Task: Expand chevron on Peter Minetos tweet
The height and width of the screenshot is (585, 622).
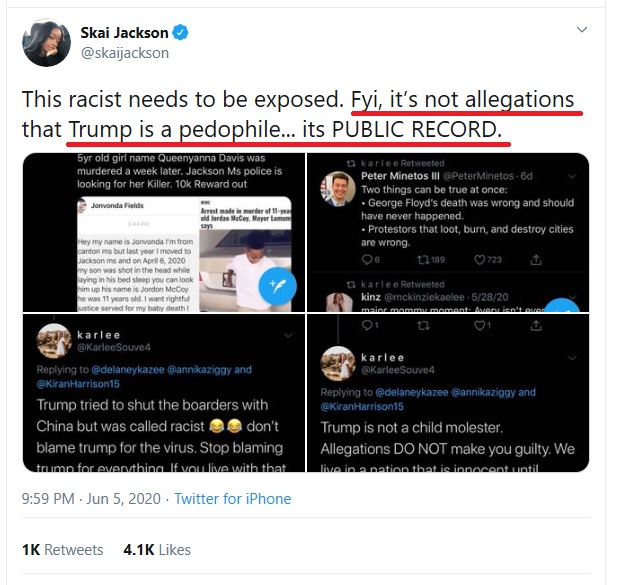Action: point(572,176)
